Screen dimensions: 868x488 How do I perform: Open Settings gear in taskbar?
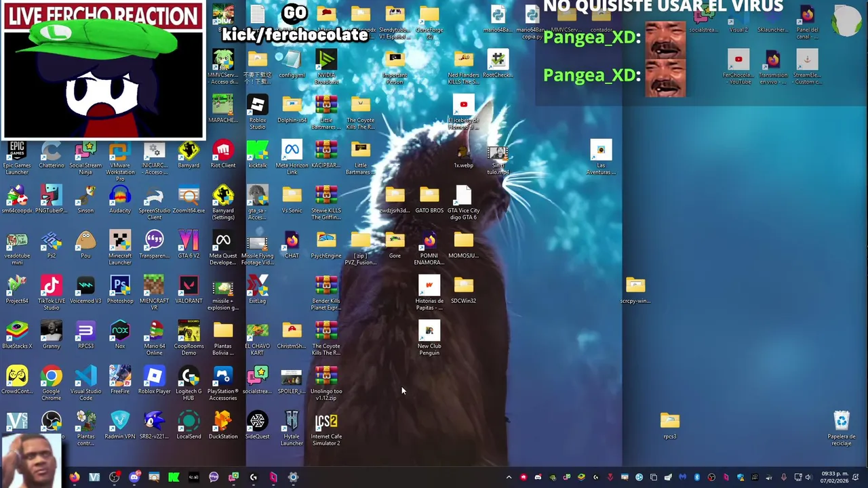[293, 477]
